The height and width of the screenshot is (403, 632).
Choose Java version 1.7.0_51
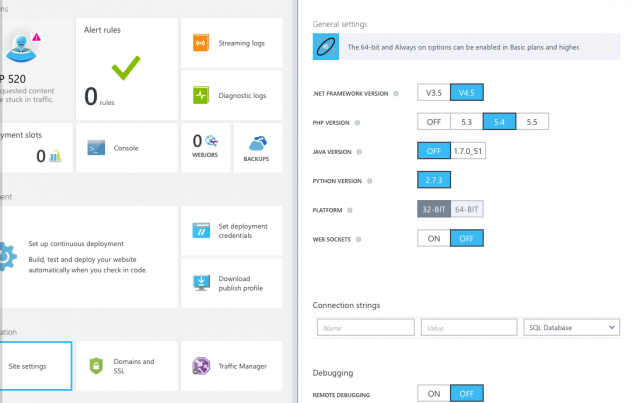467,151
